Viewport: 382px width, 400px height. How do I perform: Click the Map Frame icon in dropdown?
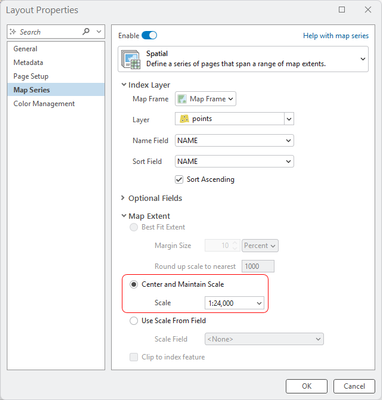tap(182, 99)
